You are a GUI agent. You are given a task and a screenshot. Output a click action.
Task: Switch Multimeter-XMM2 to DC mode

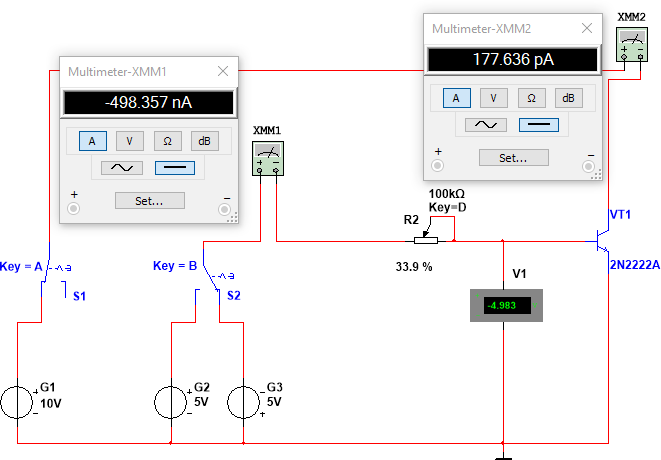click(539, 125)
